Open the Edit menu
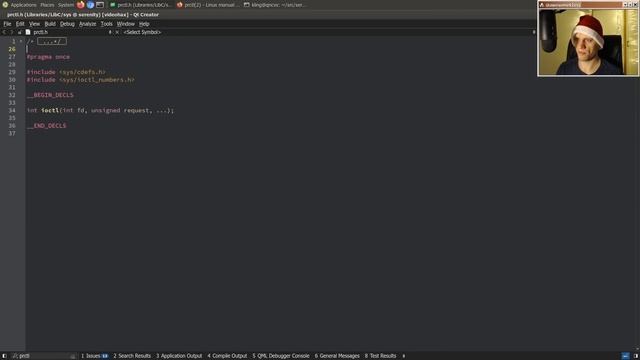The image size is (640, 360). pos(20,24)
